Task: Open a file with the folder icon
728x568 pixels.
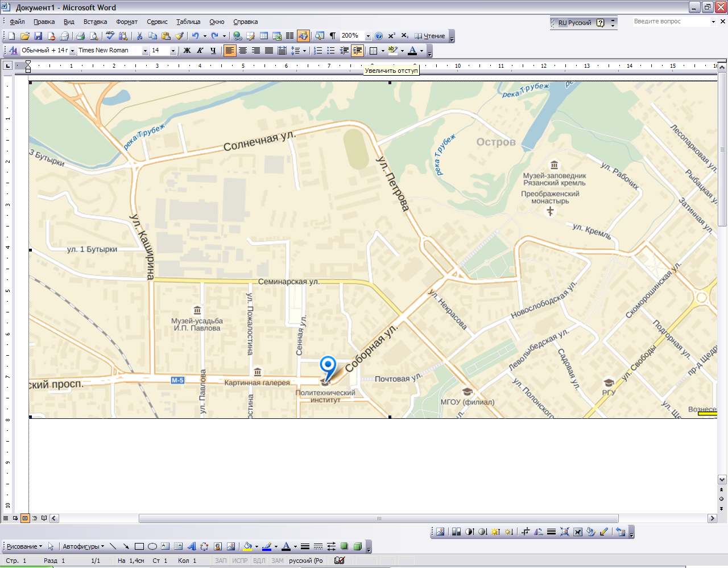Action: 25,36
